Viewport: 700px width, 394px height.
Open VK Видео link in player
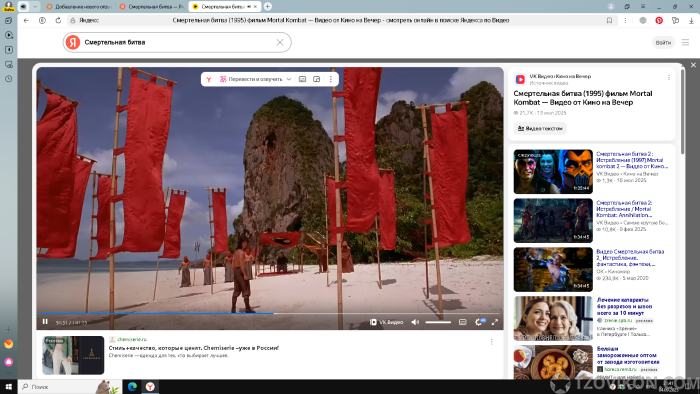click(387, 322)
